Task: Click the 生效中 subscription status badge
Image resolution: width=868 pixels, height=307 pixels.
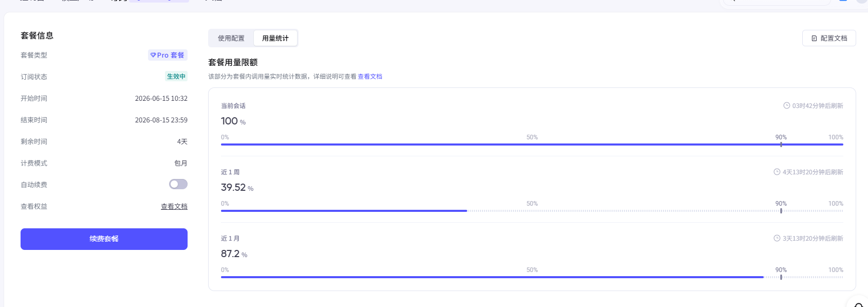Action: pos(176,77)
